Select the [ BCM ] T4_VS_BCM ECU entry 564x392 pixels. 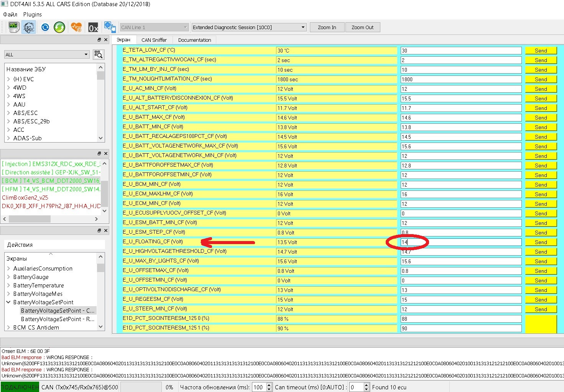(51, 181)
